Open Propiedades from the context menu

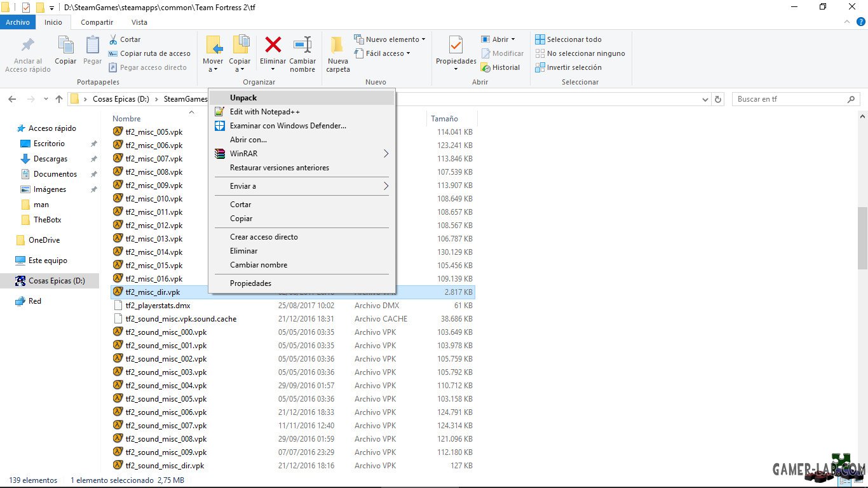302,283
